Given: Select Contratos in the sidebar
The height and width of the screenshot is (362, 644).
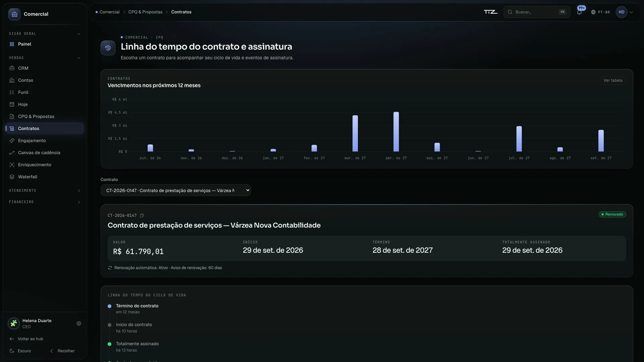Looking at the screenshot, I should (x=45, y=129).
